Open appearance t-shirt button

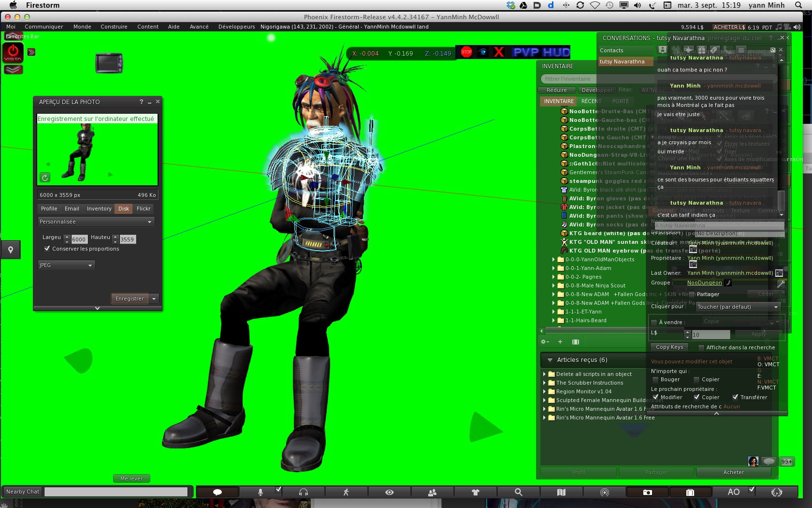pyautogui.click(x=475, y=492)
